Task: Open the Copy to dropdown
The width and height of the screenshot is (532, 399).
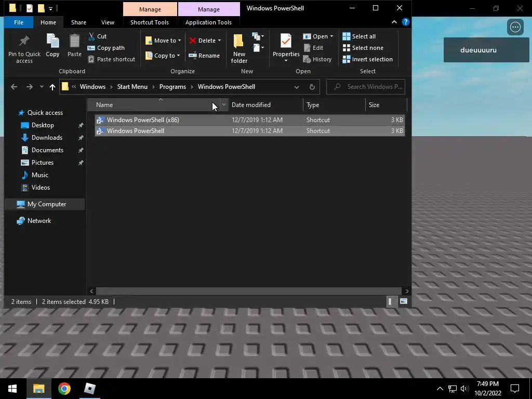Action: point(163,55)
